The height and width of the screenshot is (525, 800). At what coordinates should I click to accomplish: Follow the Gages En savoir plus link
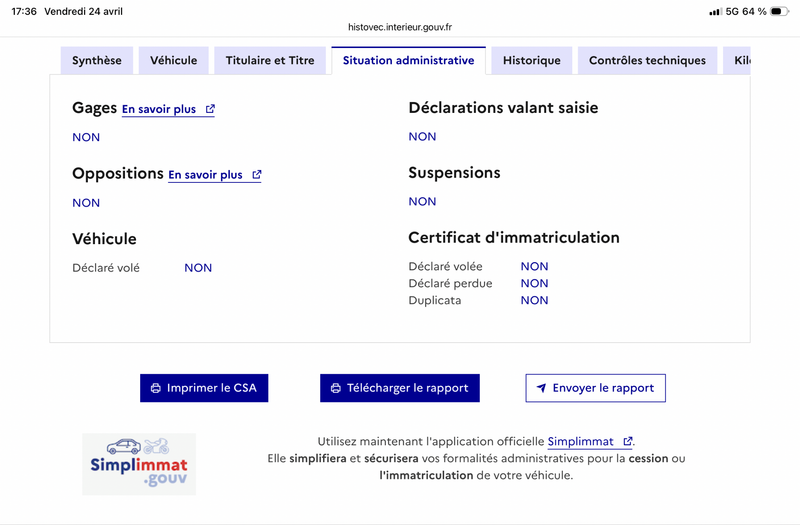pyautogui.click(x=159, y=110)
